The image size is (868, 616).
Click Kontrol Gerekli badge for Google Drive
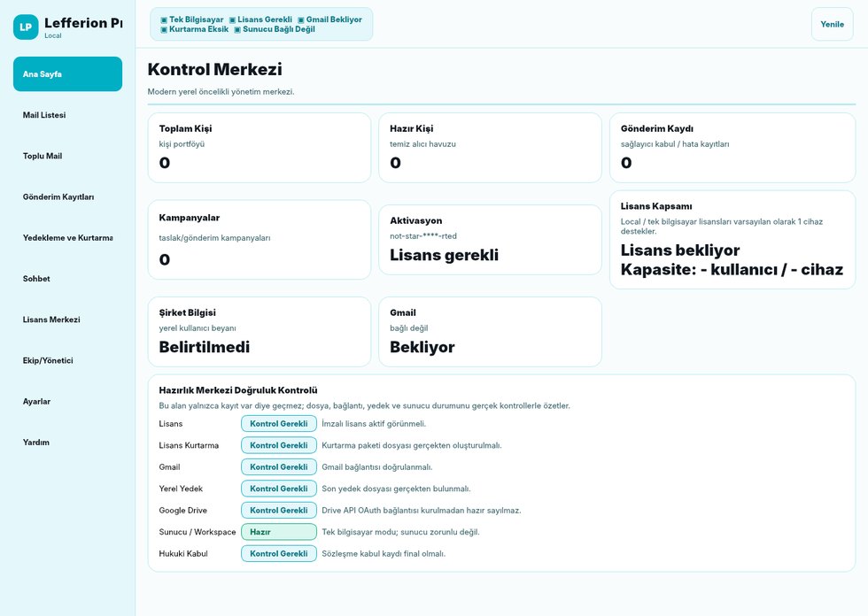[279, 510]
